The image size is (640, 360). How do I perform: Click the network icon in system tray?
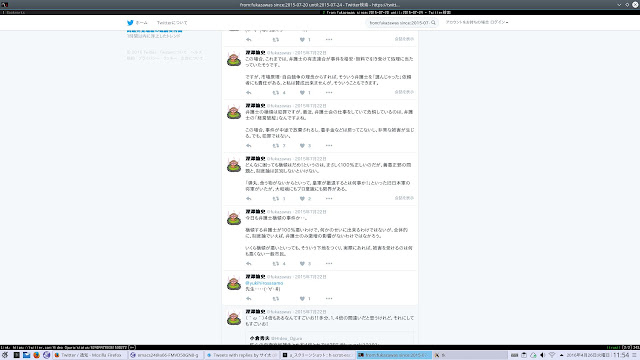[552, 355]
